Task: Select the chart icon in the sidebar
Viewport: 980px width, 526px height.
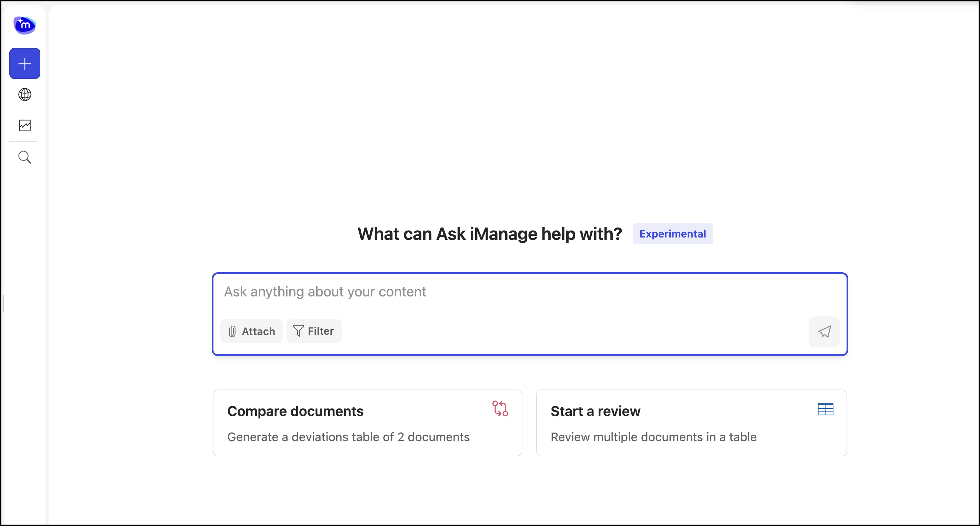Action: pyautogui.click(x=24, y=125)
